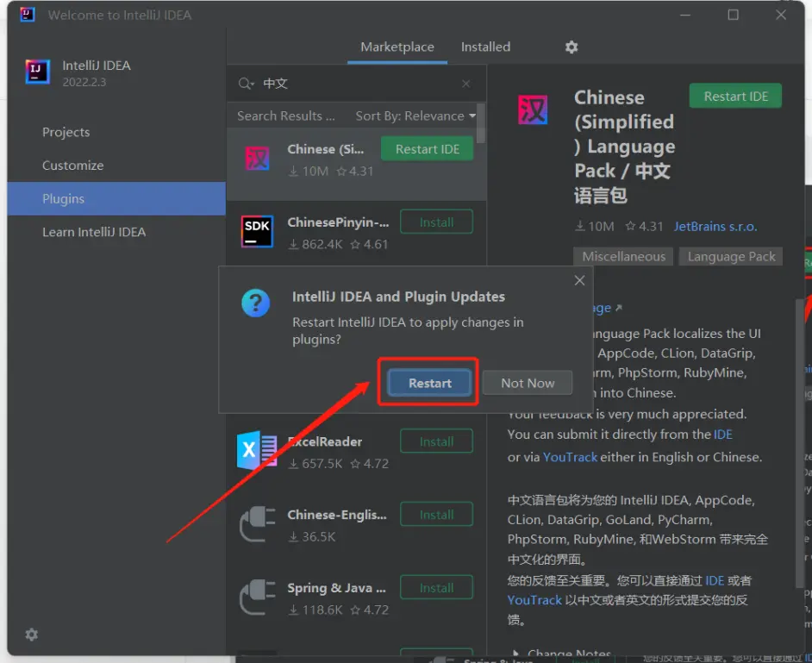Switch to the Marketplace tab
The height and width of the screenshot is (663, 812).
(397, 47)
